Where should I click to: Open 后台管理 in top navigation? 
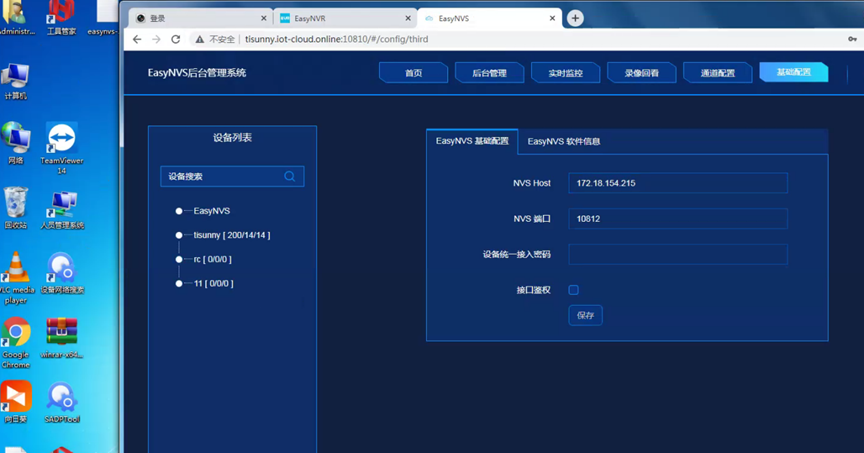click(x=489, y=73)
